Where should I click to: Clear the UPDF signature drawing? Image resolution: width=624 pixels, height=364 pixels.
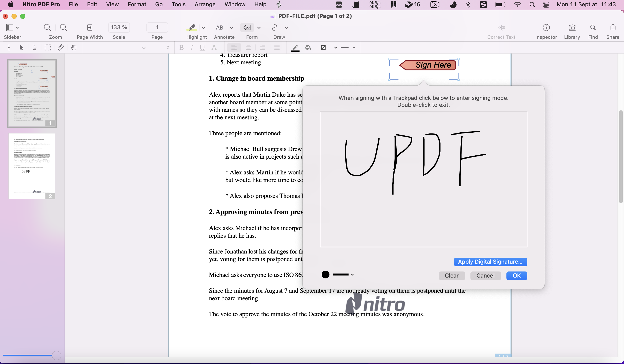tap(451, 276)
